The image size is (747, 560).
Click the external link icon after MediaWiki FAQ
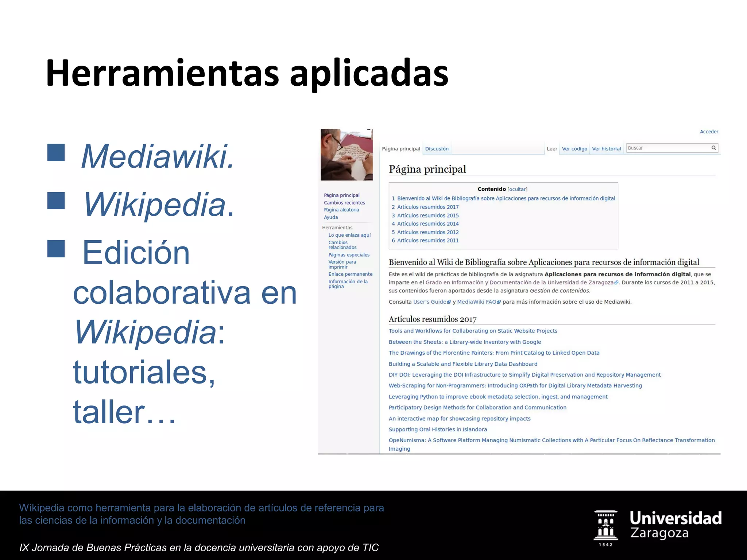point(499,302)
